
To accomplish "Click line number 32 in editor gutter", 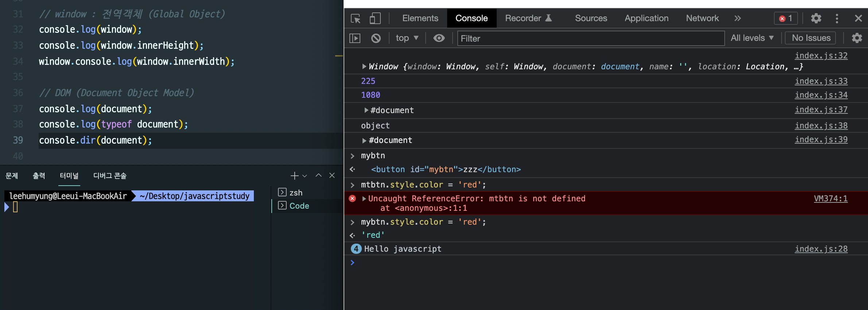I will pos(18,30).
